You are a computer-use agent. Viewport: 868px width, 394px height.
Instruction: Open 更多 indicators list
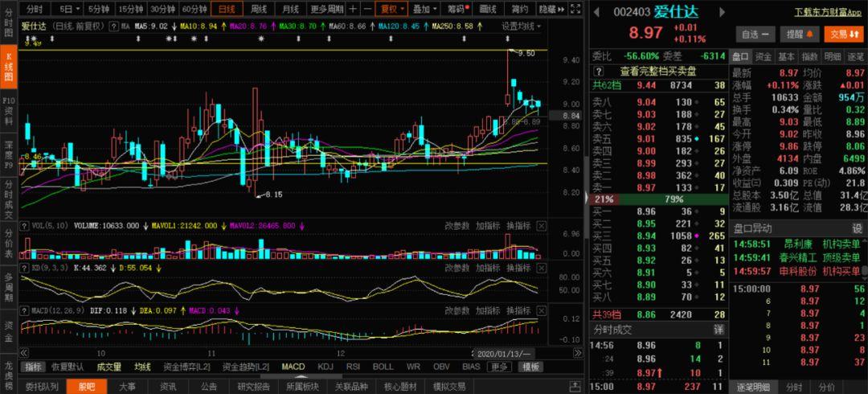[x=499, y=367]
